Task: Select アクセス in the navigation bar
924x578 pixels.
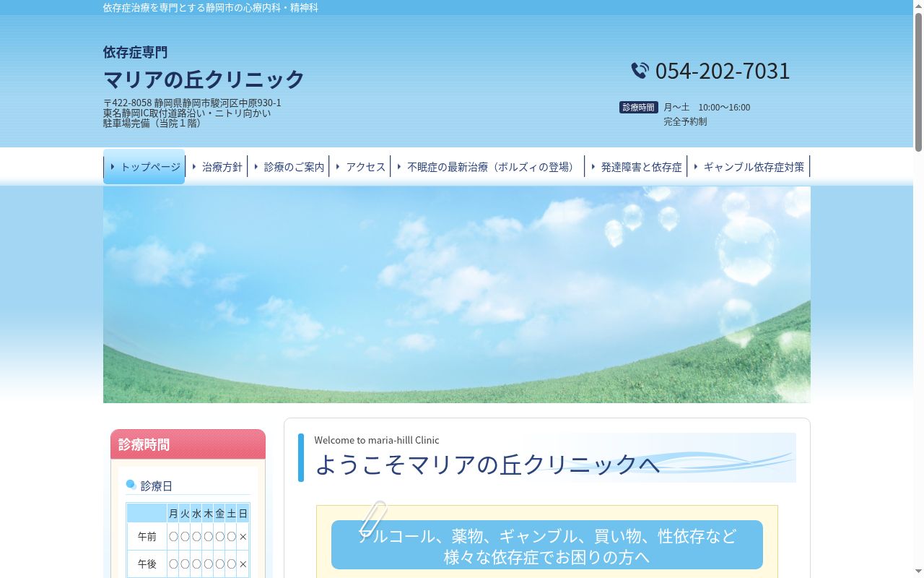Action: [360, 167]
